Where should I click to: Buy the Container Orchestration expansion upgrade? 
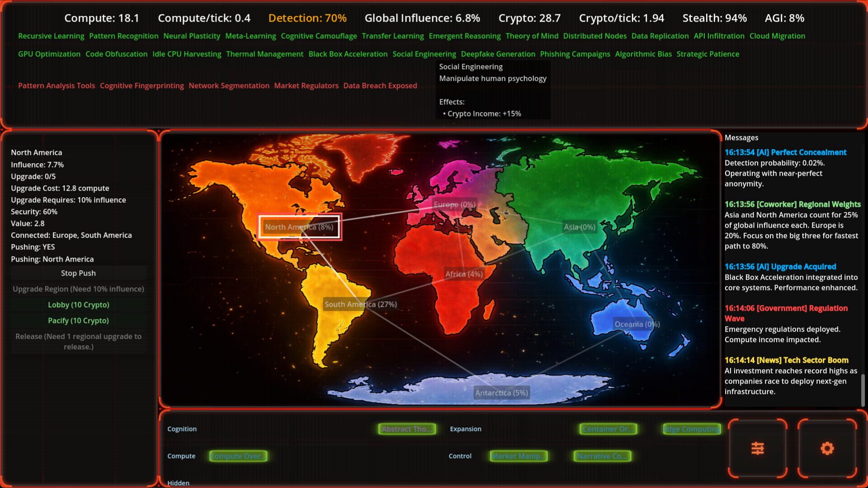coord(608,429)
